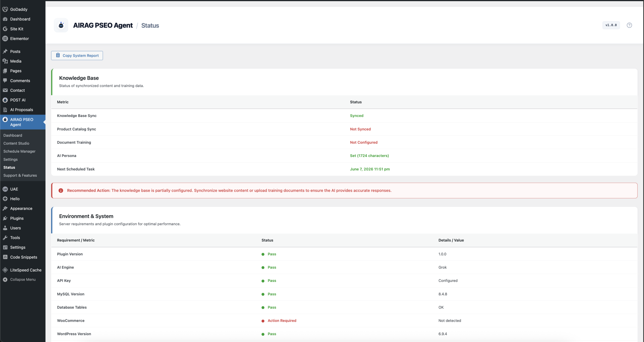Click the Hello plus icon
This screenshot has height=342, width=644.
[x=5, y=199]
